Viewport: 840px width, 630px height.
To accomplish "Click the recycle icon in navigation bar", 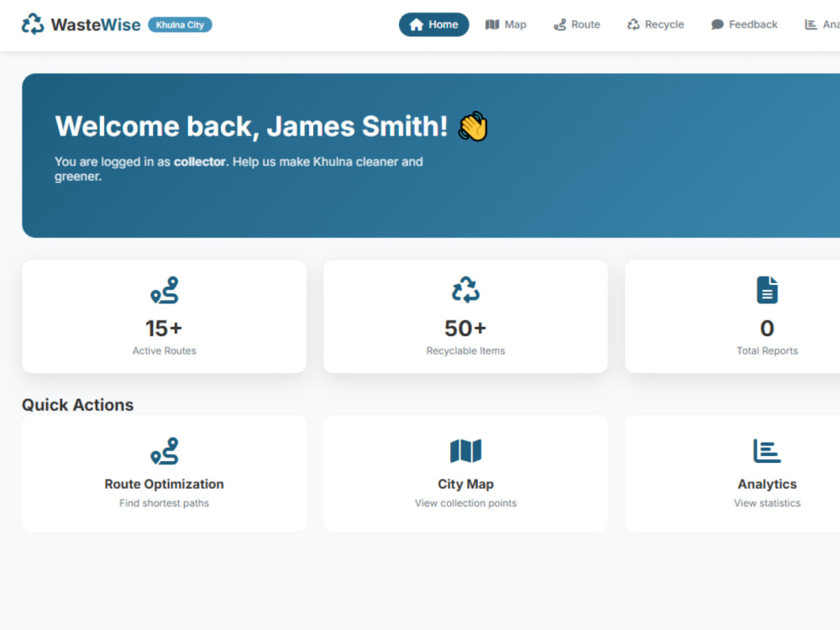I will click(x=633, y=24).
